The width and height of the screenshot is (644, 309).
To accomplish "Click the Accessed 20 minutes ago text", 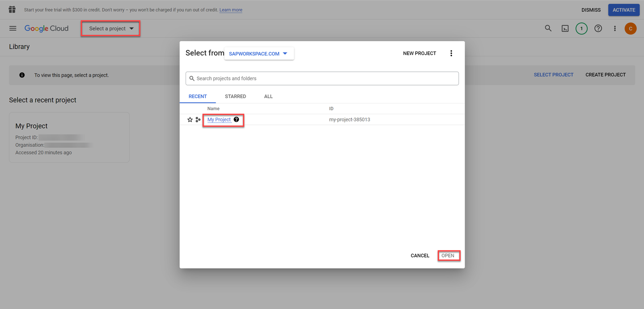I will pos(43,153).
